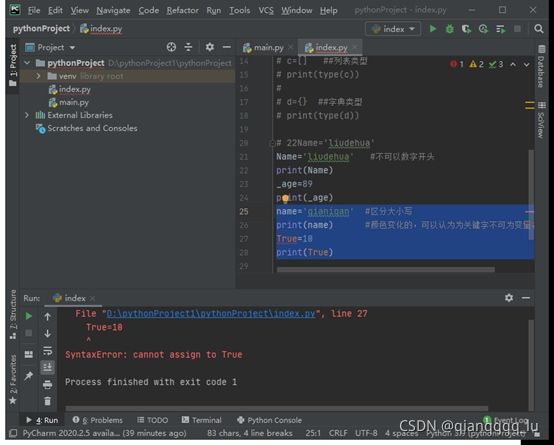Hide the Run panel with minus icon
The width and height of the screenshot is (554, 445).
(x=526, y=298)
